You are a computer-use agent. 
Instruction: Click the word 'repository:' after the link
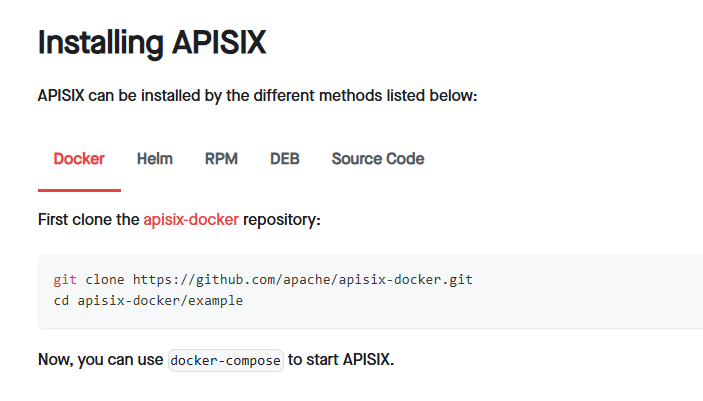tap(282, 220)
